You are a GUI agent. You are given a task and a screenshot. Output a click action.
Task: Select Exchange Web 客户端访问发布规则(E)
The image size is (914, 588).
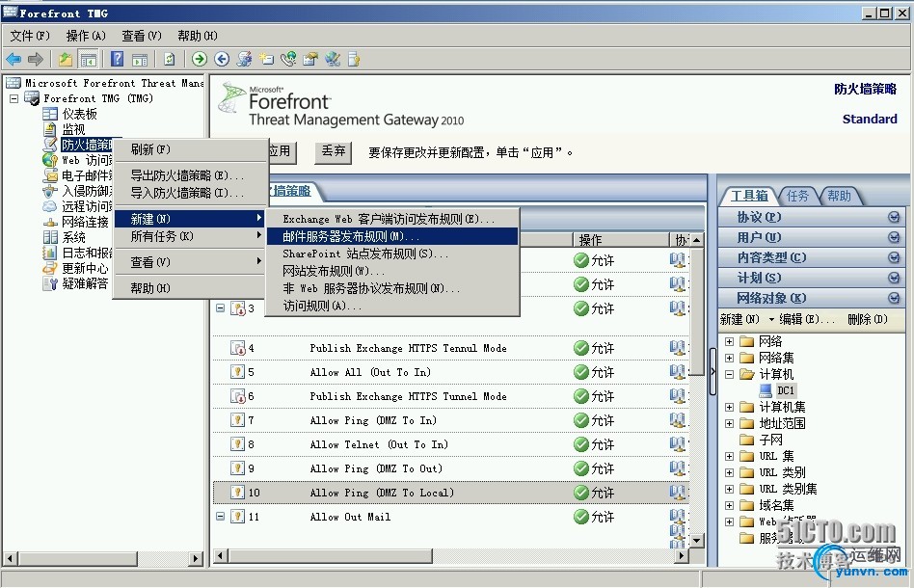pos(392,219)
